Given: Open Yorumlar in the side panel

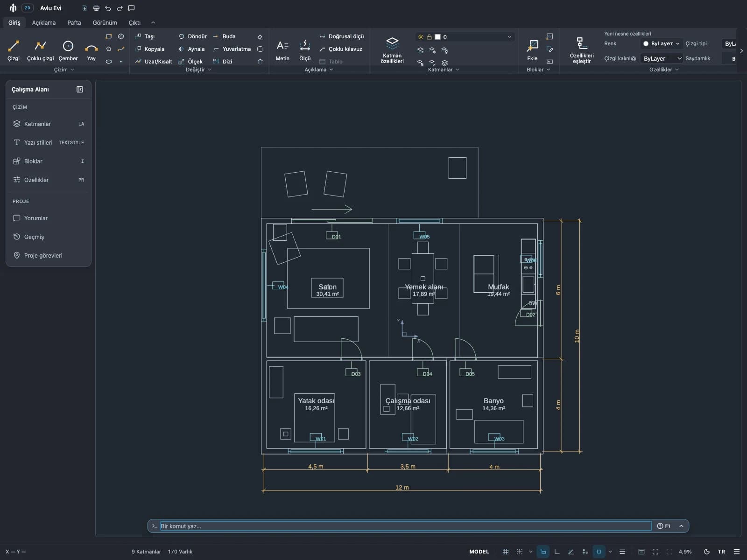Looking at the screenshot, I should pyautogui.click(x=49, y=218).
